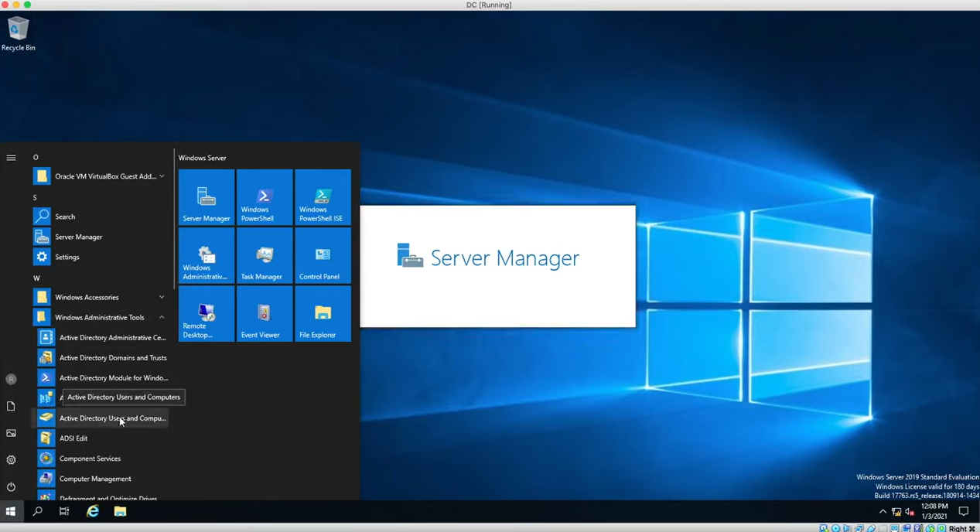Open the Windows PowerShell ISE tile
This screenshot has width=980, height=532.
click(323, 197)
